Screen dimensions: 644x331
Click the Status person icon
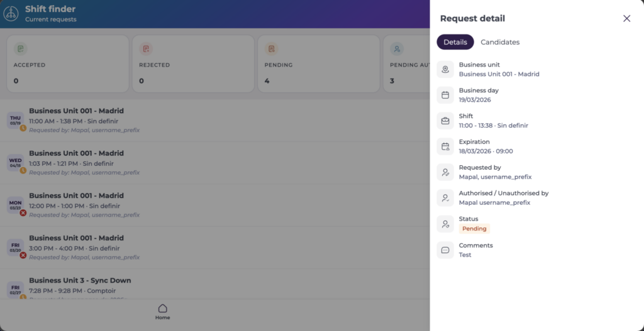pos(445,224)
